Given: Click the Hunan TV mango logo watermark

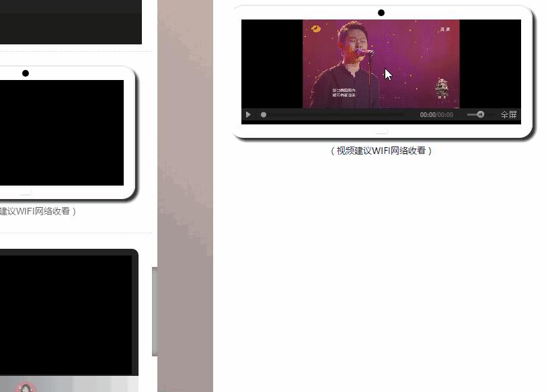Looking at the screenshot, I should [315, 28].
